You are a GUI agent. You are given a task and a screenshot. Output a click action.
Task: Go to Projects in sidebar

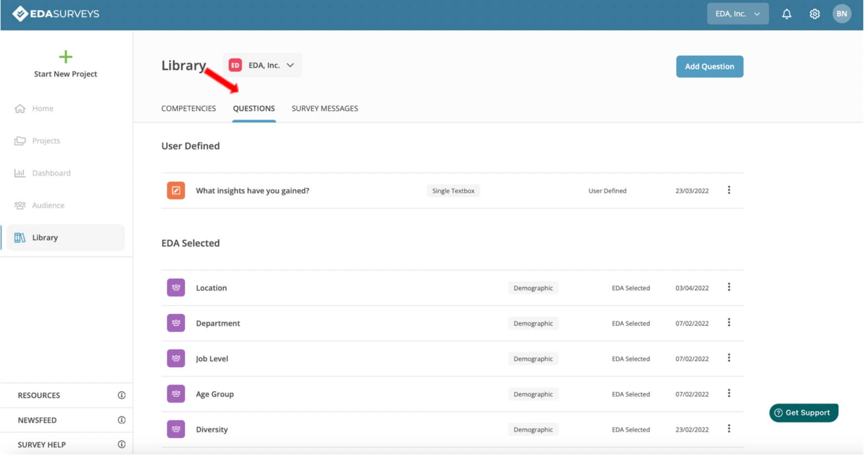click(x=46, y=141)
